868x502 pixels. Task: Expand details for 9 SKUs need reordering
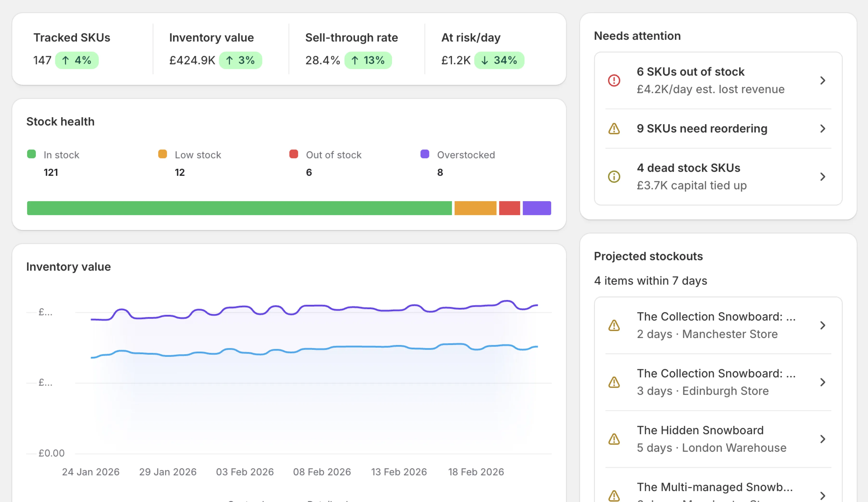click(x=823, y=129)
